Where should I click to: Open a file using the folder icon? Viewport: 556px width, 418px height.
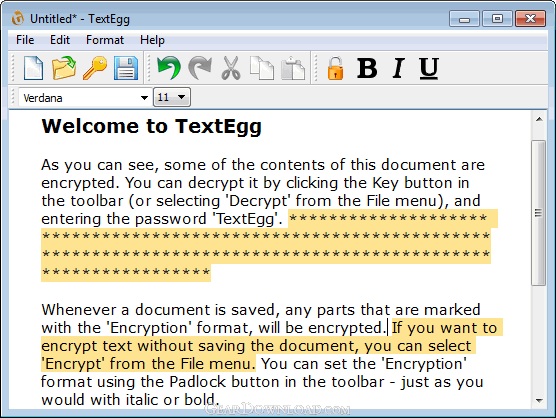click(64, 68)
